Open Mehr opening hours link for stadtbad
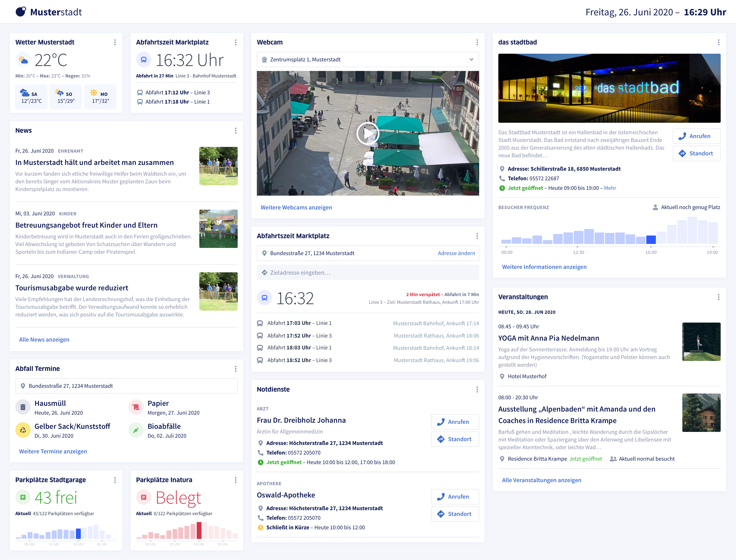 tap(610, 188)
